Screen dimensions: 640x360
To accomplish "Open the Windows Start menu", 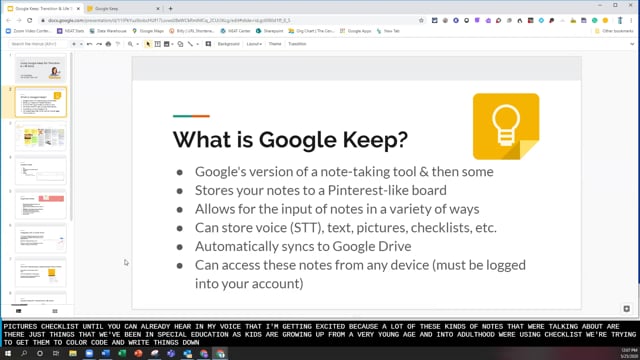I will tap(8, 353).
